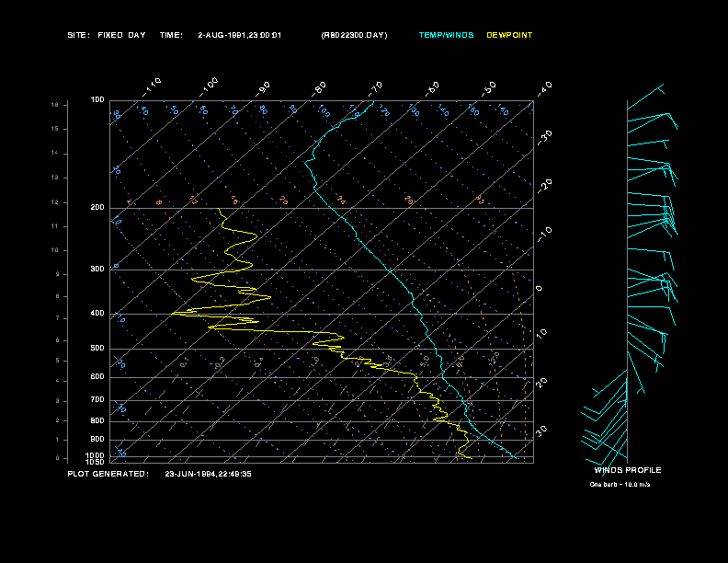728x563 pixels.
Task: Click the 800 pressure level label
Action: click(97, 420)
